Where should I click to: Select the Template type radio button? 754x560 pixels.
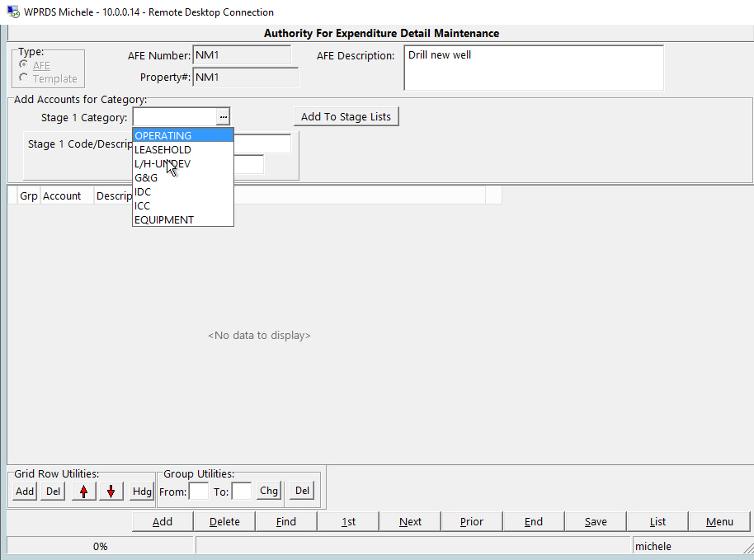pos(23,79)
